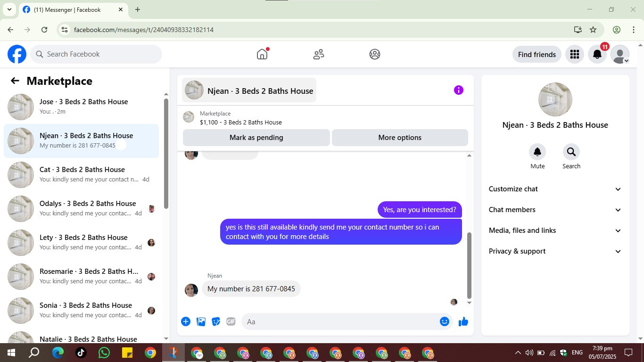644x362 pixels.
Task: Open Cat's 3 Beds 2 Baths conversation
Action: tap(81, 175)
